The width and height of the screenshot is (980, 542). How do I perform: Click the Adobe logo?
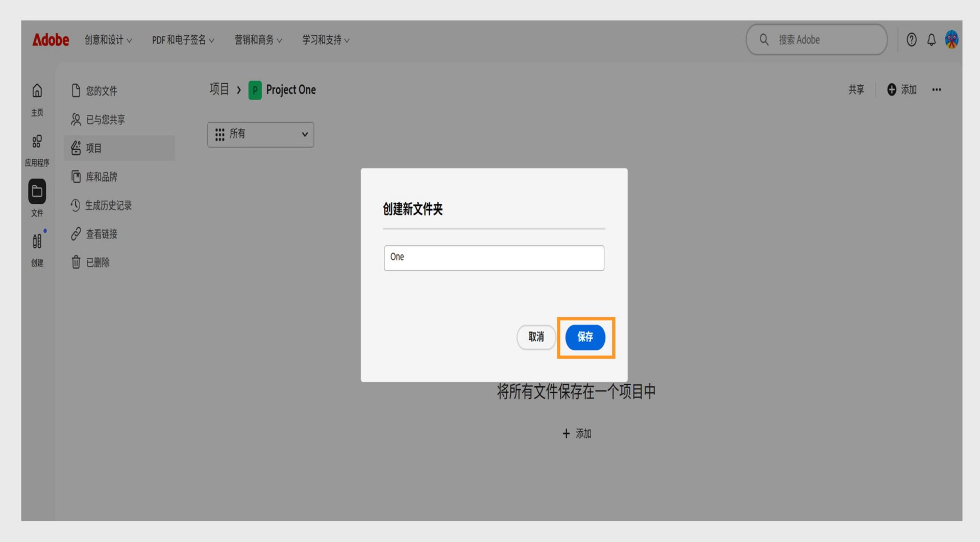click(51, 39)
